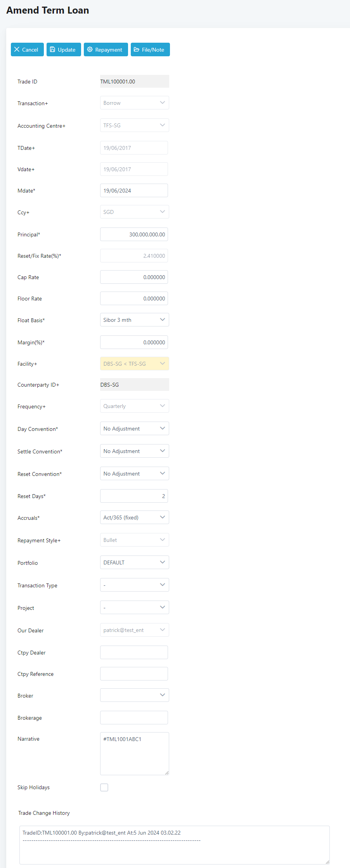Open the Float Basis dropdown
Image resolution: width=350 pixels, height=868 pixels.
point(134,320)
